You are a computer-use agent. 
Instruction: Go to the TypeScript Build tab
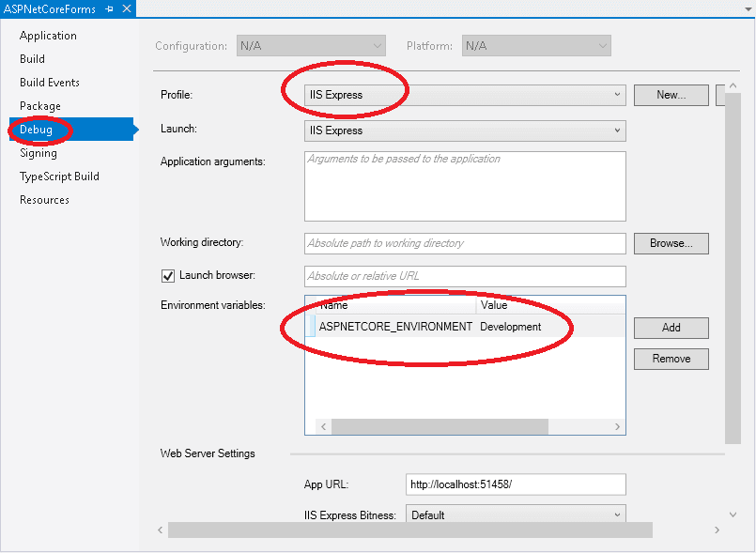pyautogui.click(x=59, y=177)
